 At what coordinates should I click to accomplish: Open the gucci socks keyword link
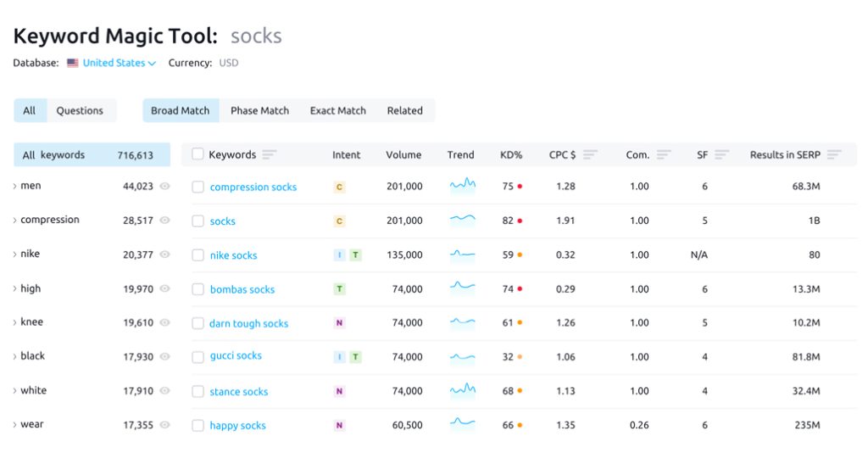coord(236,355)
